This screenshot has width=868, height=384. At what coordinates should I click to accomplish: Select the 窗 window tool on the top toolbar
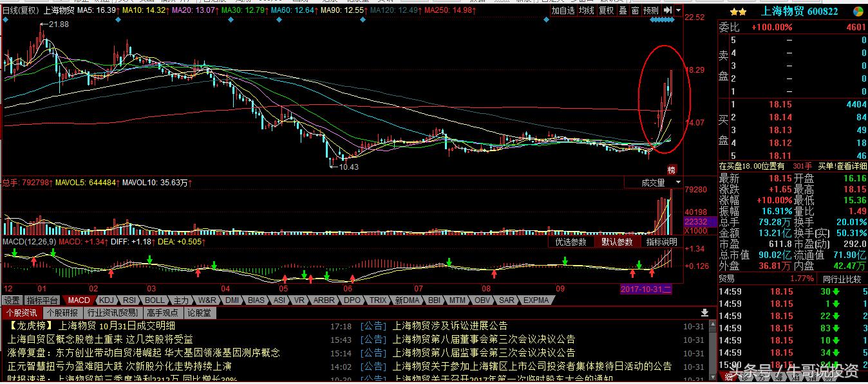click(x=636, y=10)
